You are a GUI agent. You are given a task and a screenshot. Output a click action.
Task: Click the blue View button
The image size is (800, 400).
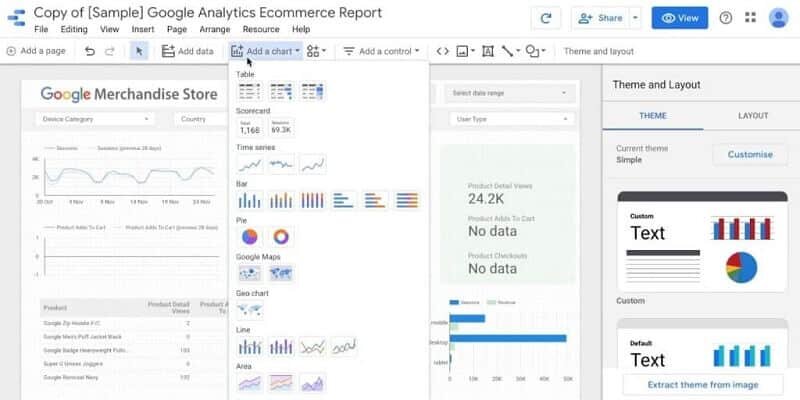[x=680, y=18]
